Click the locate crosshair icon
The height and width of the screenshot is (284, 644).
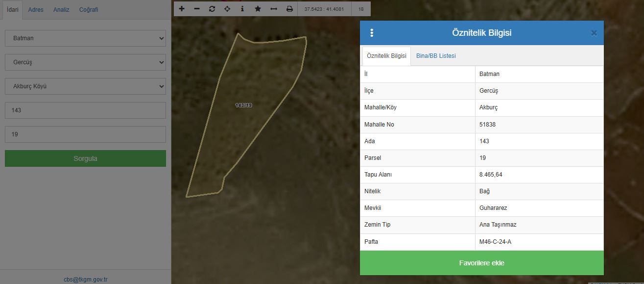(227, 9)
